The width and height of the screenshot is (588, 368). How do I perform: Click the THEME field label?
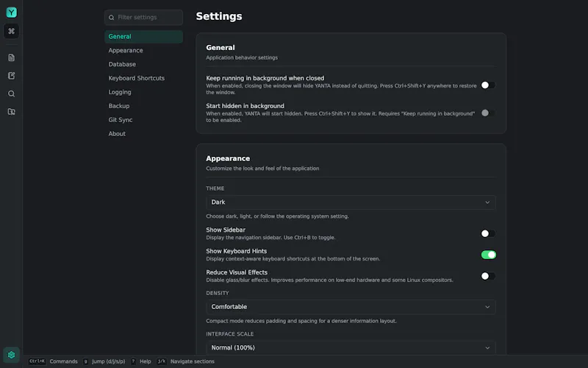pyautogui.click(x=215, y=188)
